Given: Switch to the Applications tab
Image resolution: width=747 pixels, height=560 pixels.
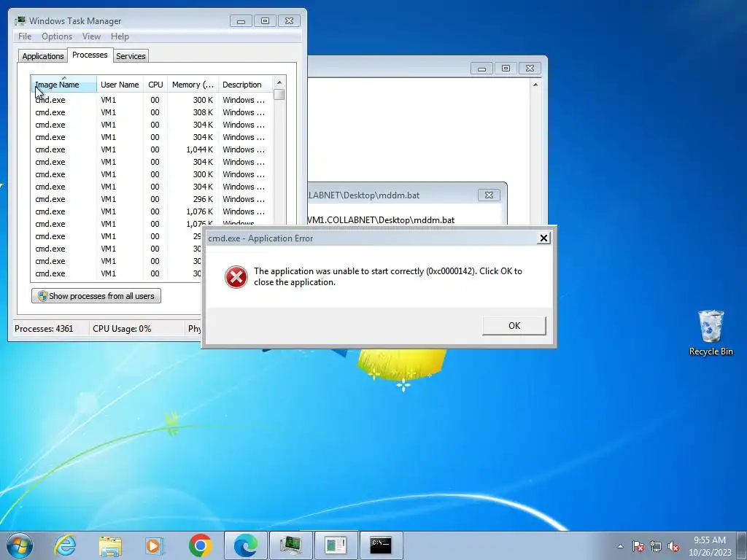Looking at the screenshot, I should pyautogui.click(x=43, y=56).
